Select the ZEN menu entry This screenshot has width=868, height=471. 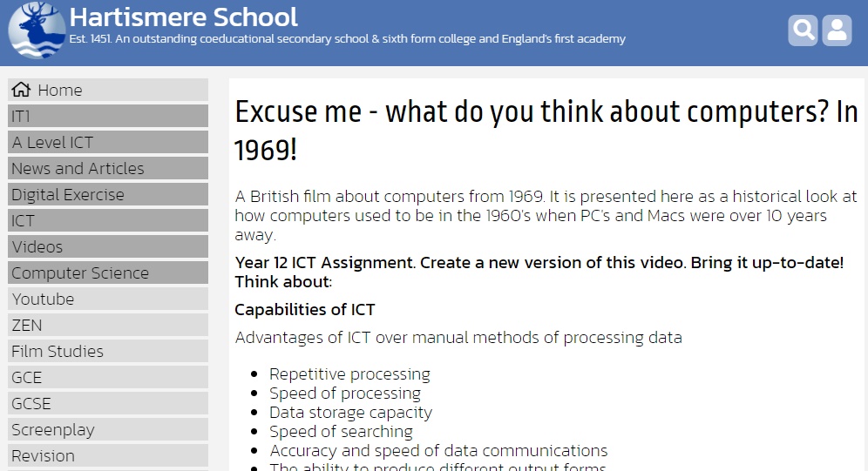click(x=108, y=325)
